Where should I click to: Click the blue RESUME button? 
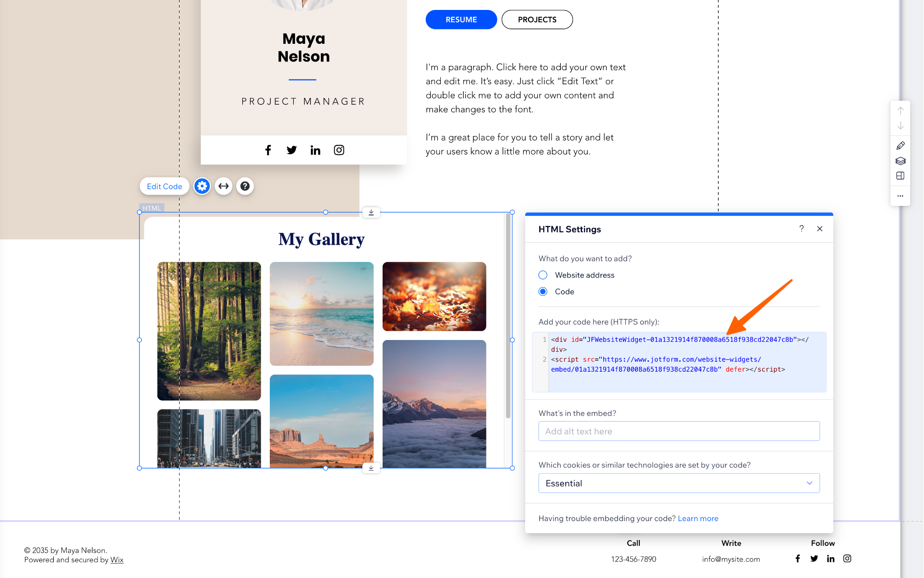pos(461,19)
